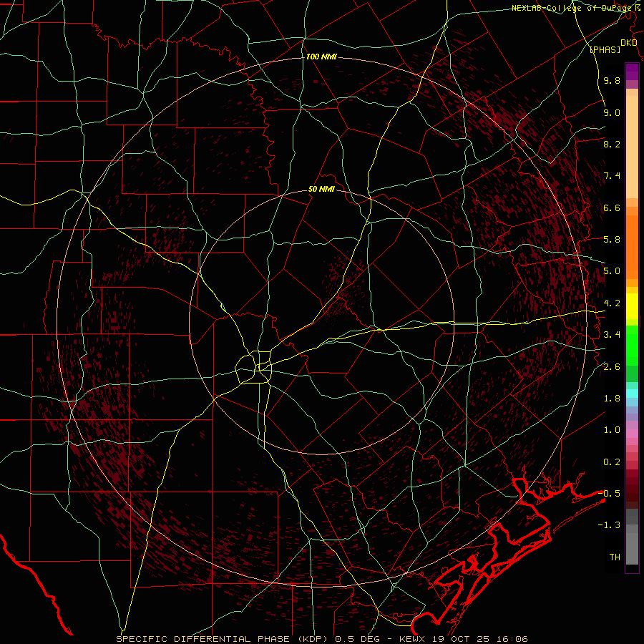Click the TH threshold label on the legend
The width and height of the screenshot is (644, 644).
(x=615, y=557)
